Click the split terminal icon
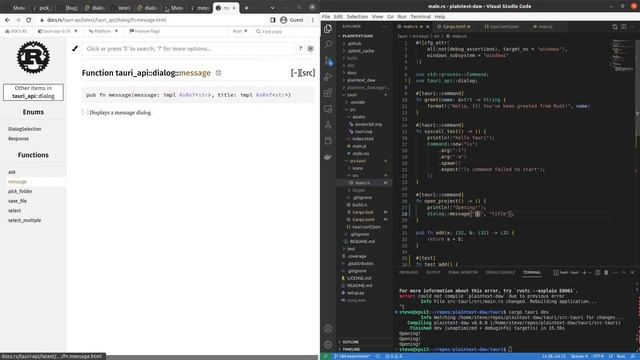The height and width of the screenshot is (360, 640). coord(598,272)
